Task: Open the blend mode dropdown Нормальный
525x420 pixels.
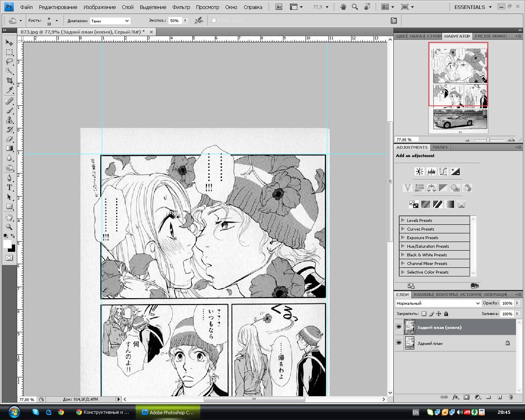Action: pyautogui.click(x=438, y=304)
